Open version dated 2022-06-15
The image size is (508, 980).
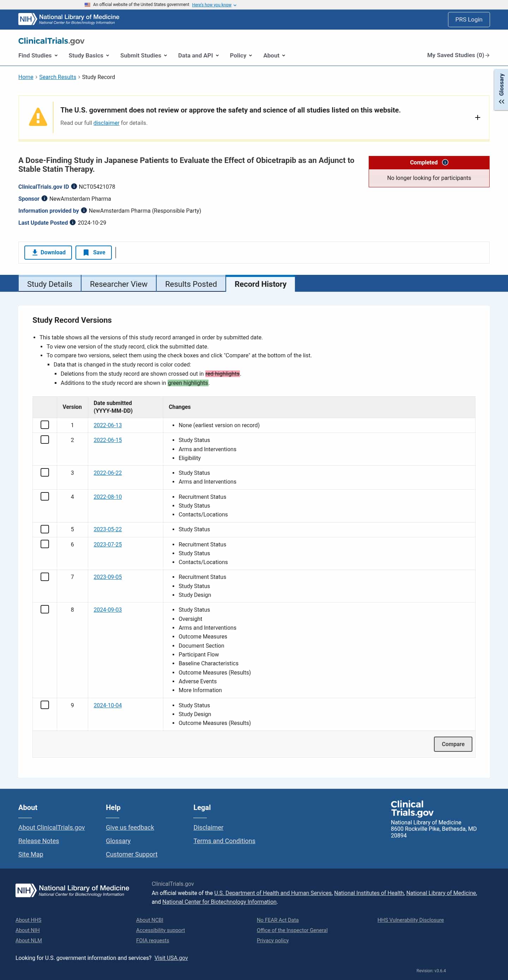click(x=108, y=440)
